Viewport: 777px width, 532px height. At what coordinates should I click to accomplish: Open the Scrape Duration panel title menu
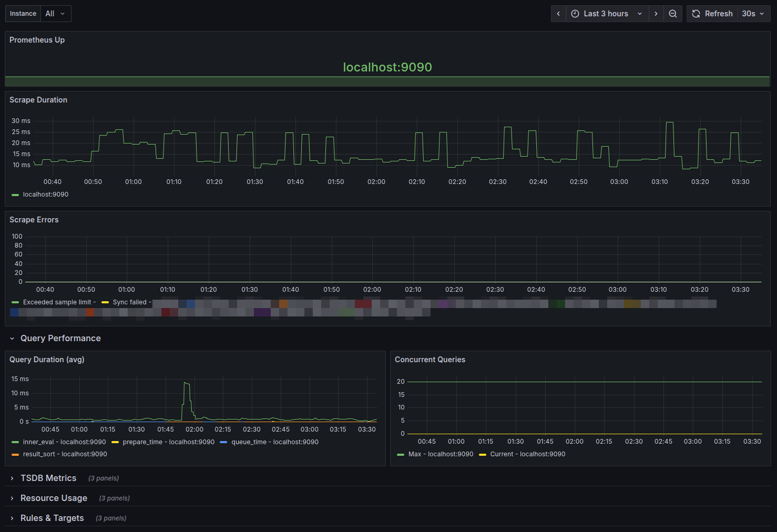(38, 99)
